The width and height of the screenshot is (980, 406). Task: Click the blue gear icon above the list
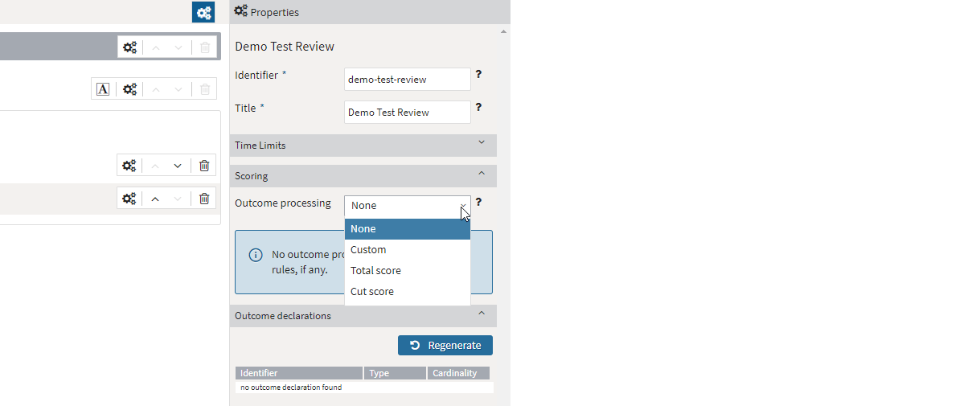coord(203,12)
